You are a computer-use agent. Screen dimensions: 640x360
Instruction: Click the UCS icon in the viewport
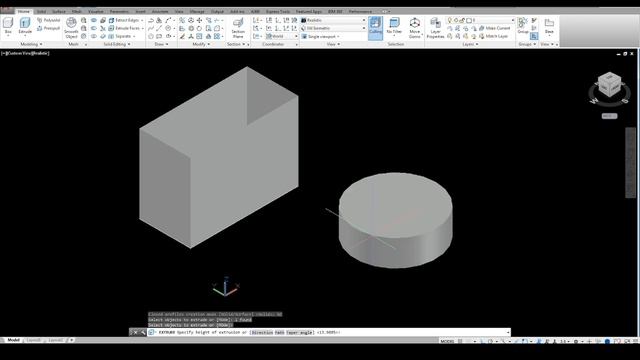click(x=225, y=287)
